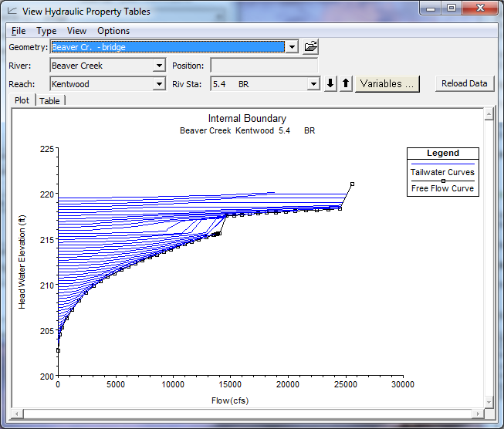Click the plot's vertical scrollbar down arrow

point(488,401)
